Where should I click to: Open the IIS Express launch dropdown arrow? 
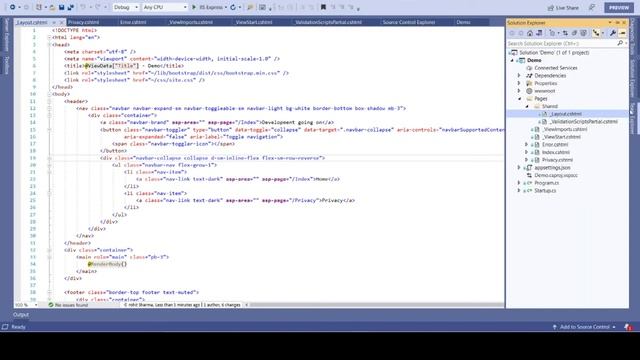pyautogui.click(x=226, y=7)
